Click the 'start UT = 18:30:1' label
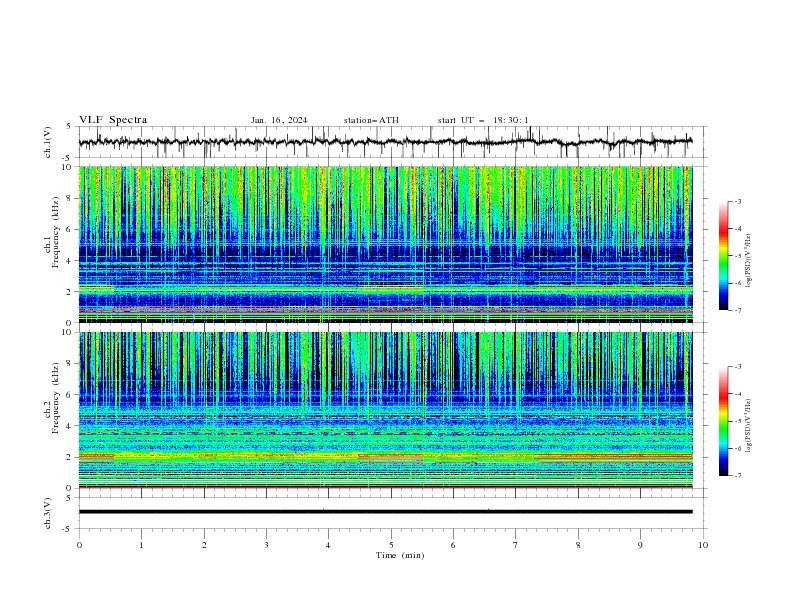 pyautogui.click(x=483, y=120)
